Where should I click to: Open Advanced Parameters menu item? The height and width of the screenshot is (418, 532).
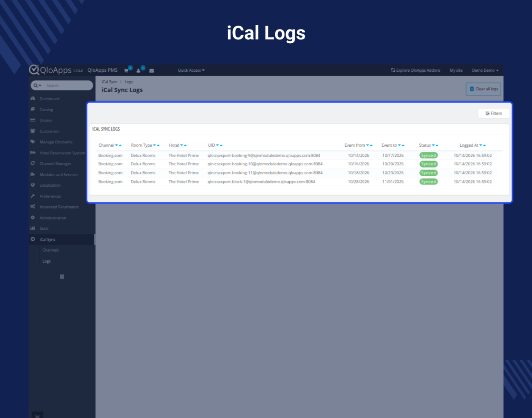point(59,207)
